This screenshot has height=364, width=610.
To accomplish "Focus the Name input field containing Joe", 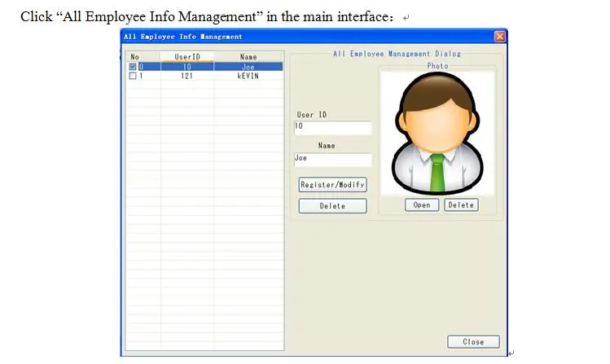I will pos(333,160).
